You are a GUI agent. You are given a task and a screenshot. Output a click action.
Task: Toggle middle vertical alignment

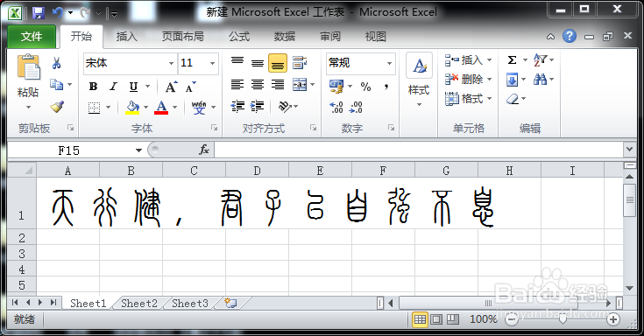258,63
